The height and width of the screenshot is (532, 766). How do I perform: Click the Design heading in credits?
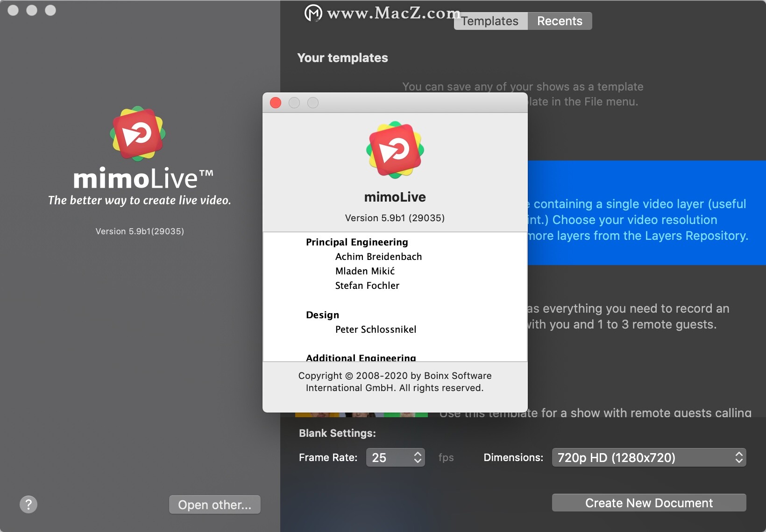[322, 315]
